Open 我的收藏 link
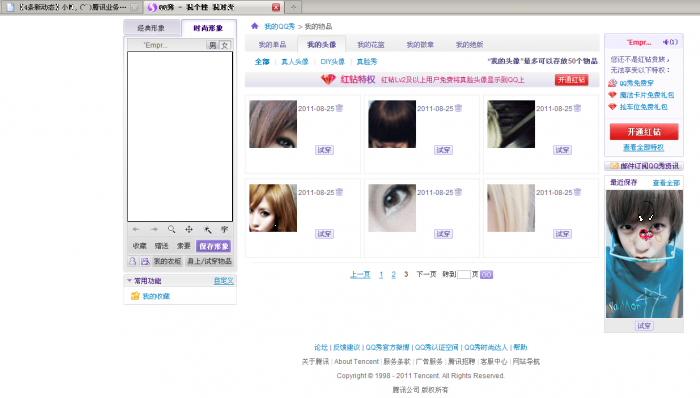Viewport: 700px width, 398px height. coord(156,296)
